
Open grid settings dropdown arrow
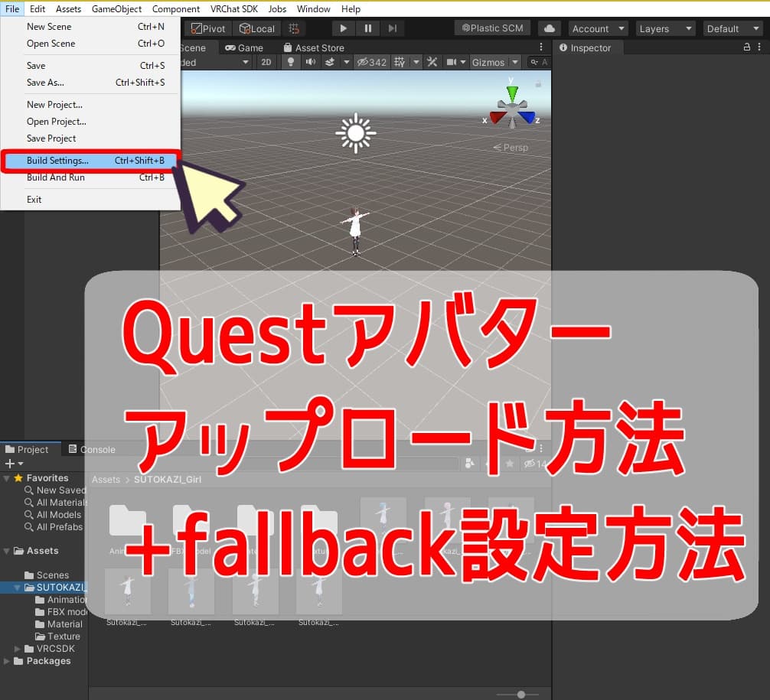click(416, 62)
